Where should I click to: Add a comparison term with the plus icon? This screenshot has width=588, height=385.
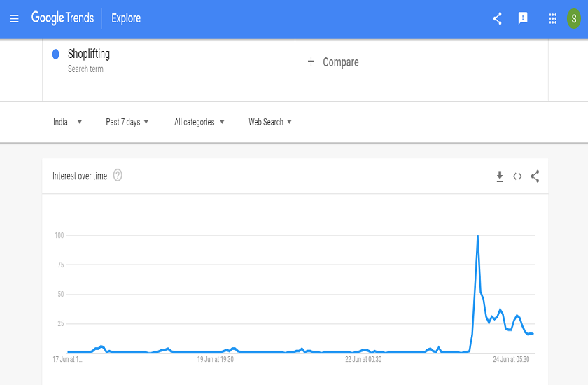(x=311, y=62)
